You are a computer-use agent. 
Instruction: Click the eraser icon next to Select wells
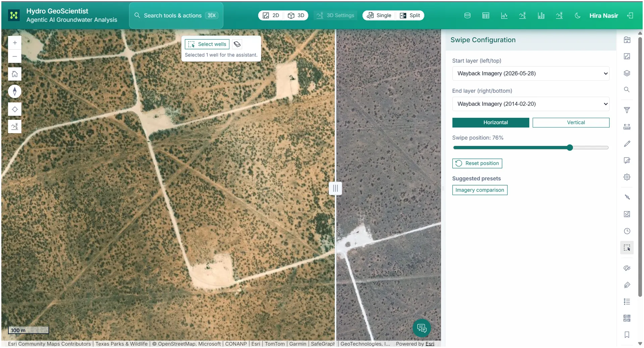(x=237, y=44)
